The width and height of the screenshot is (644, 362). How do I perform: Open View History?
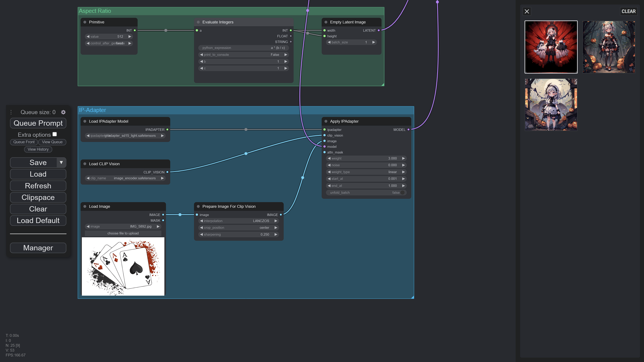pyautogui.click(x=38, y=149)
